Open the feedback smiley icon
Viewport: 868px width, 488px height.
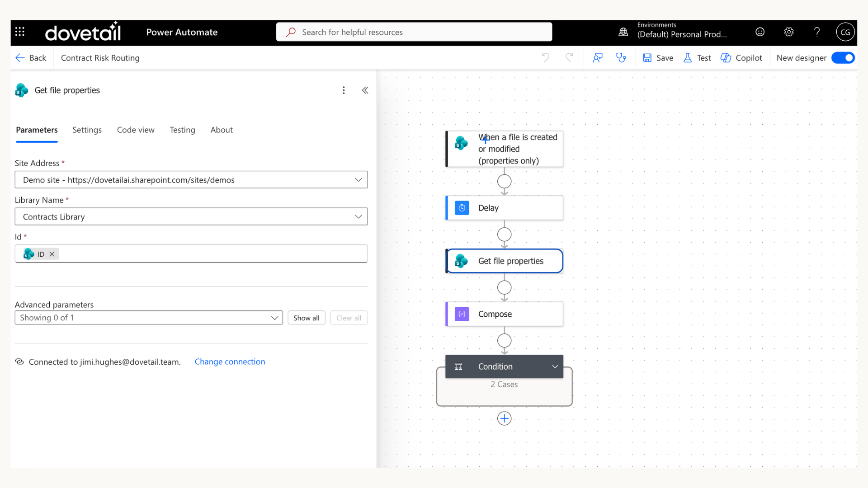coord(760,32)
